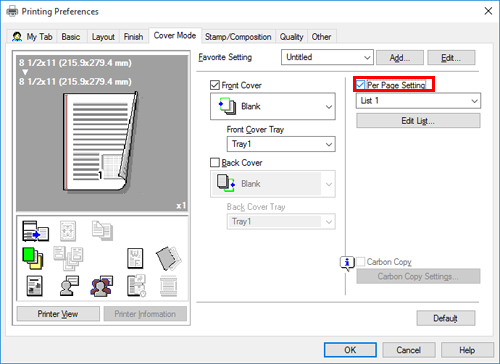Click the printer-to-paper output icon
This screenshot has width=500, height=364.
[35, 231]
